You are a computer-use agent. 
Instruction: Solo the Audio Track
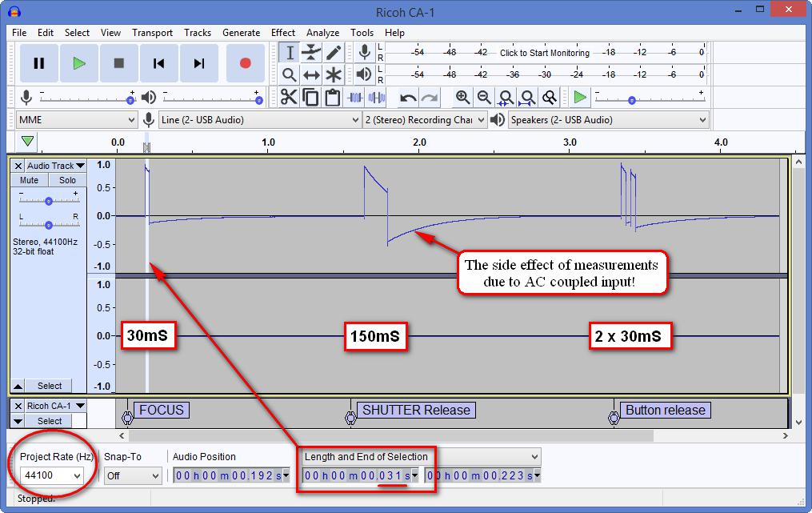(x=67, y=180)
